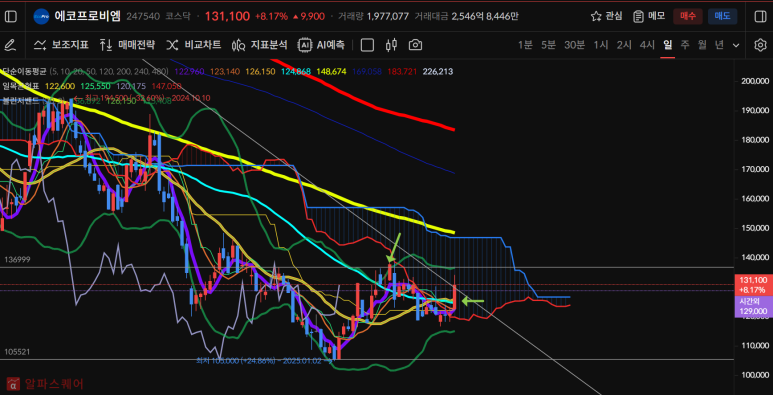Change chart type via candlestick icon
The width and height of the screenshot is (773, 395).
coord(392,45)
